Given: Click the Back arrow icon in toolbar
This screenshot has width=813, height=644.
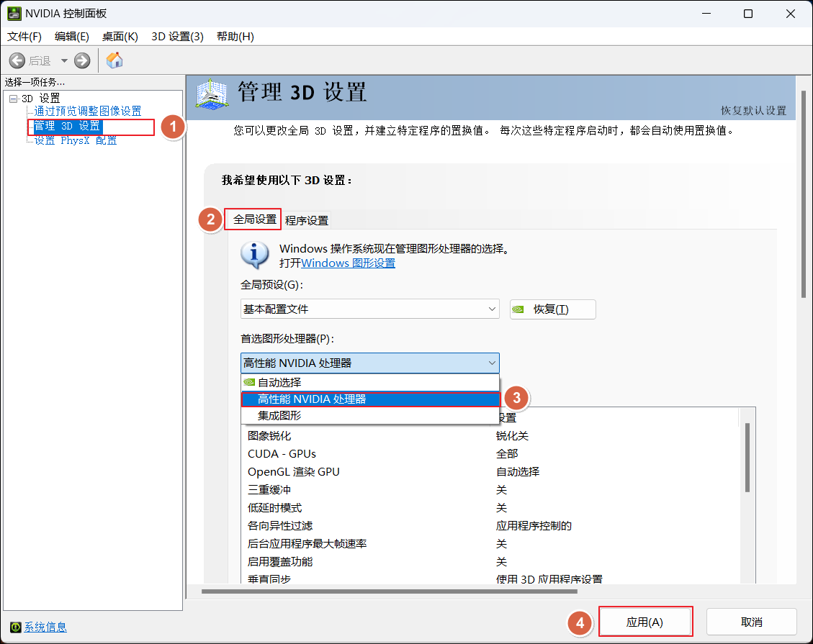Looking at the screenshot, I should 17,60.
